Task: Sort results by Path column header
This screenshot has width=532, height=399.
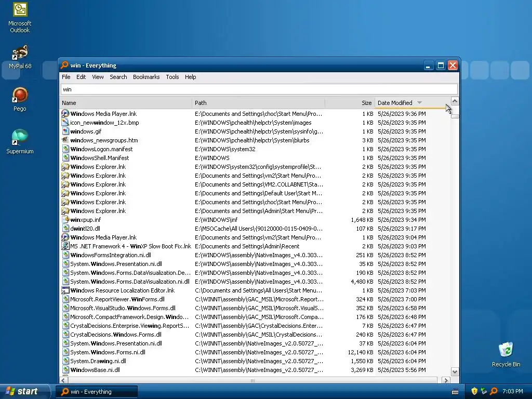Action: tap(258, 103)
